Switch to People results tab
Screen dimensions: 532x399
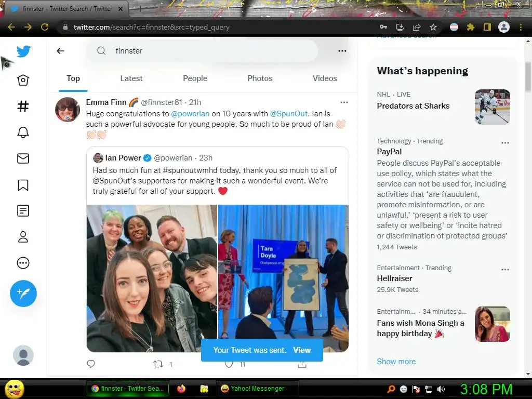tap(195, 78)
